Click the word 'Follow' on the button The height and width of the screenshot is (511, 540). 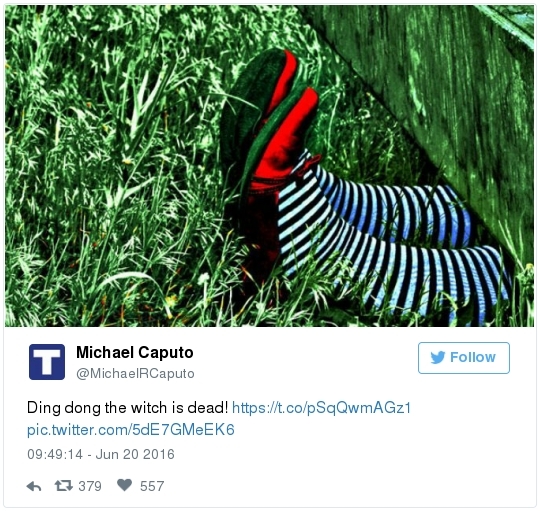click(473, 357)
